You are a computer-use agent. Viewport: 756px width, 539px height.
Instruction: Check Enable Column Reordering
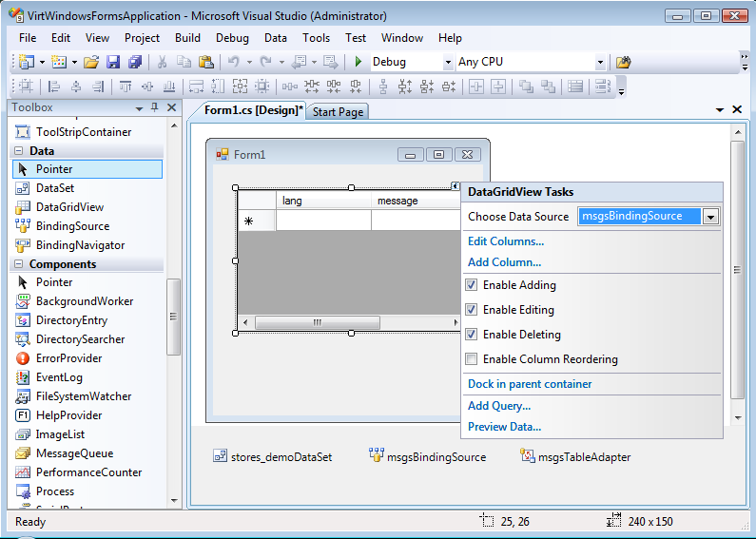tap(472, 359)
